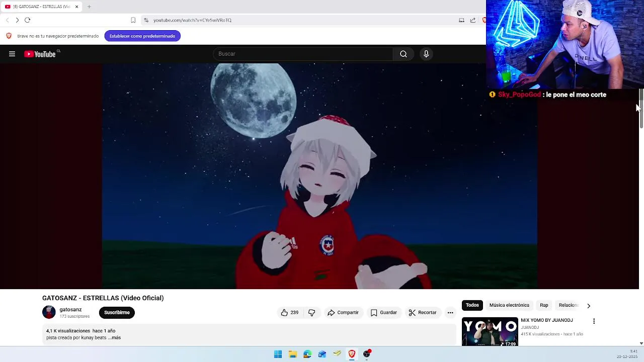Bookmark this page with the bookmark icon

pyautogui.click(x=133, y=20)
